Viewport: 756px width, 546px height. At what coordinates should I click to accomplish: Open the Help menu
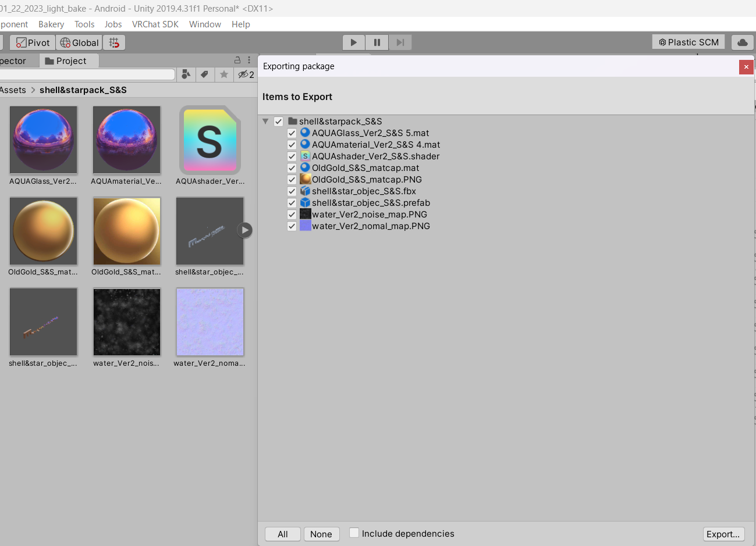tap(241, 24)
